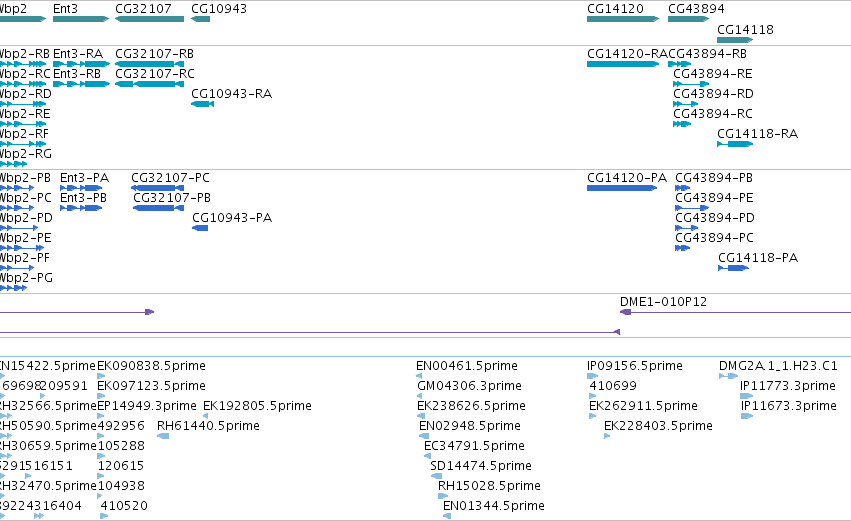Click the Ent3-RB transcript
Screen dimensions: 851x521
click(x=81, y=84)
